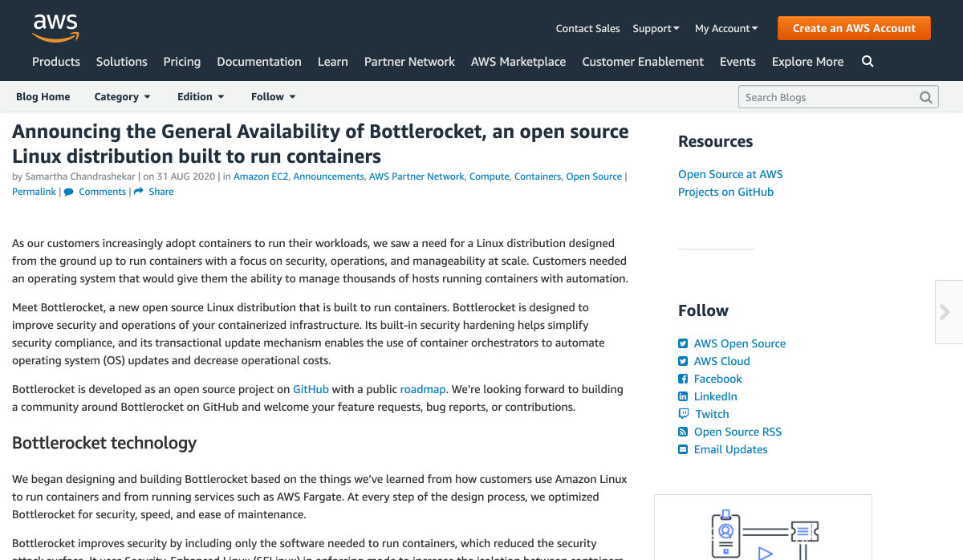Go to AWS Marketplace menu item
The height and width of the screenshot is (560, 963).
[x=518, y=62]
